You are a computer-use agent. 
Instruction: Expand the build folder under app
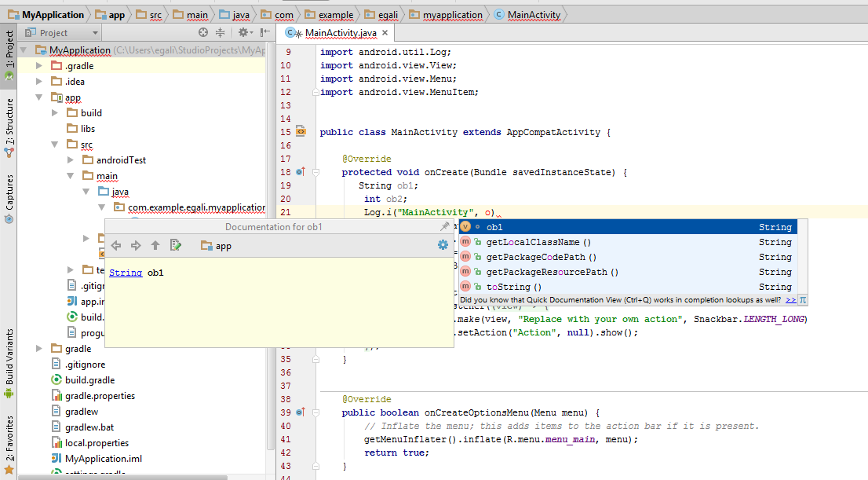[55, 112]
